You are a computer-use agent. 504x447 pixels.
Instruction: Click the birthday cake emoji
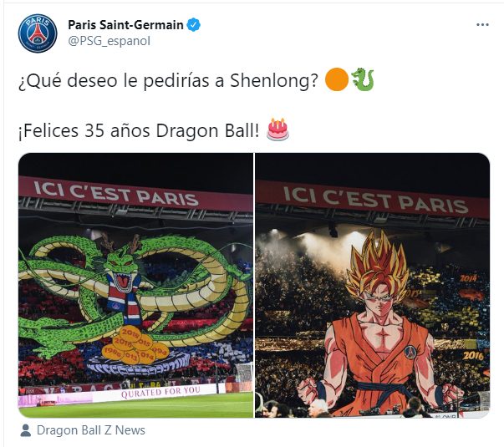tap(277, 130)
